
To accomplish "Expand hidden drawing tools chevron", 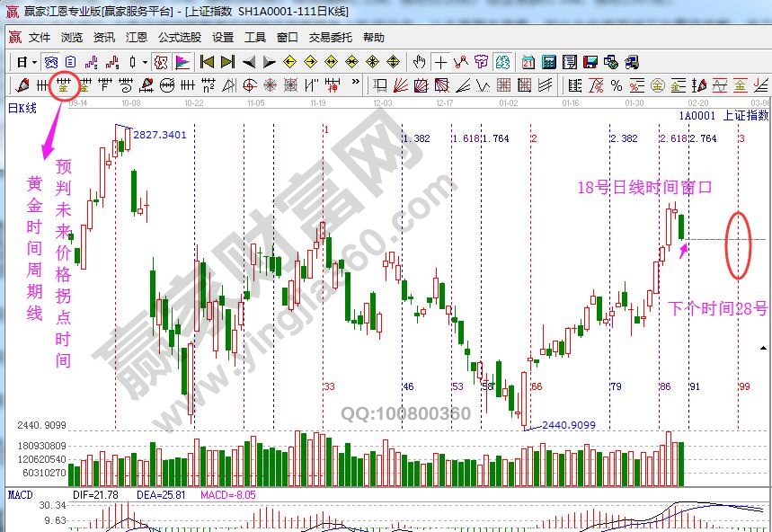I will (357, 85).
